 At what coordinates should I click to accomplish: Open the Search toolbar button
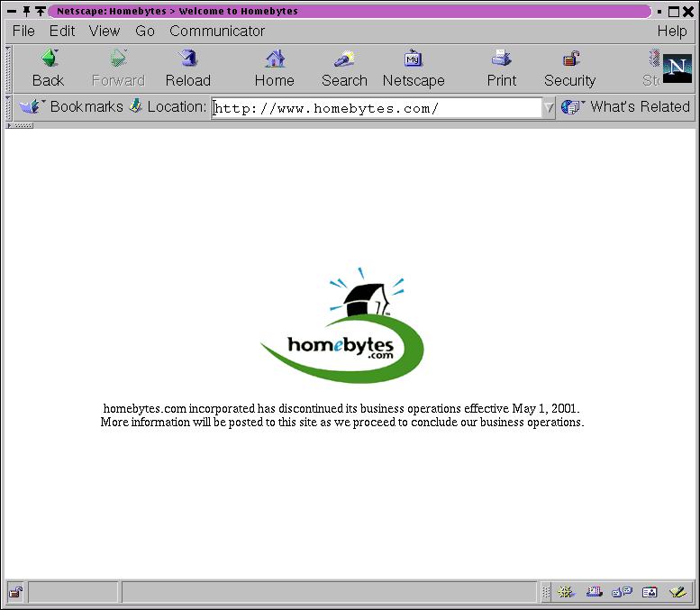tap(344, 68)
